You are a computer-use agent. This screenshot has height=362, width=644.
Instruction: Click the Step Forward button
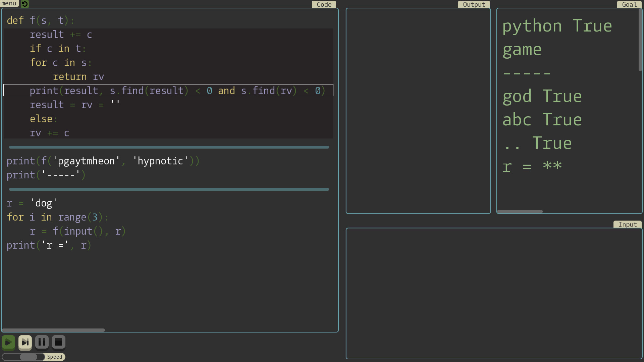coord(25,342)
